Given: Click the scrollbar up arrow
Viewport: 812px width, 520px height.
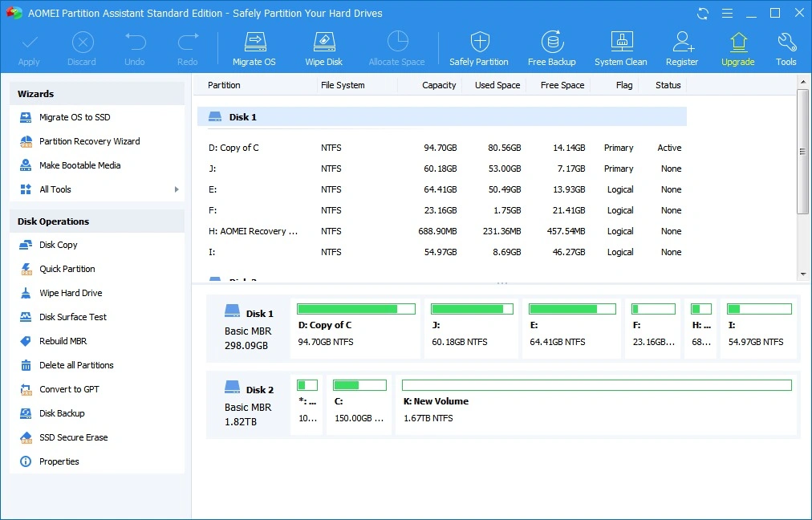Looking at the screenshot, I should pyautogui.click(x=803, y=81).
